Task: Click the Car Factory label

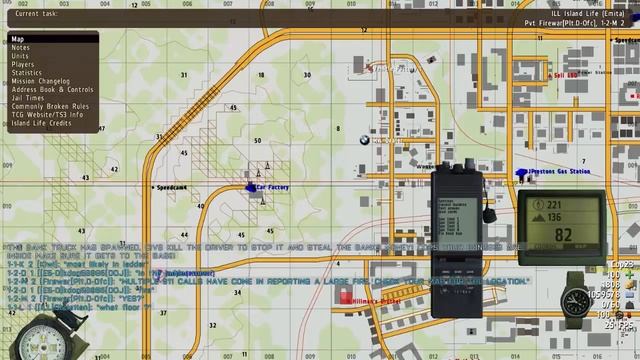Action: tap(273, 187)
